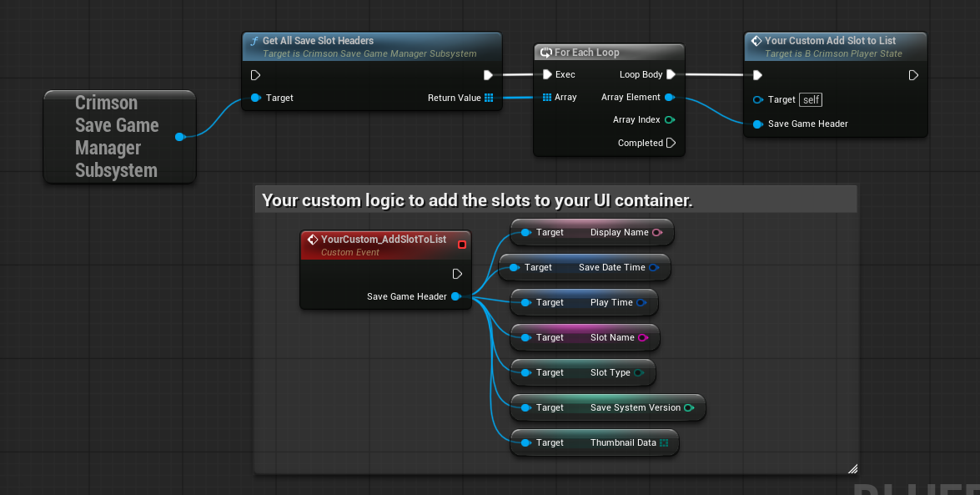The width and height of the screenshot is (980, 495).
Task: Click the comment box resize handle corner
Action: pos(852,468)
